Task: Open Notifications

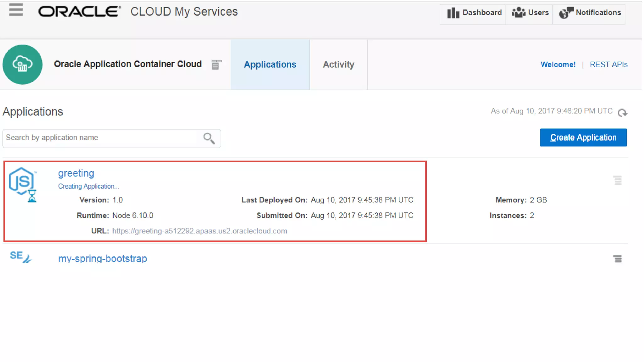Action: [x=590, y=13]
